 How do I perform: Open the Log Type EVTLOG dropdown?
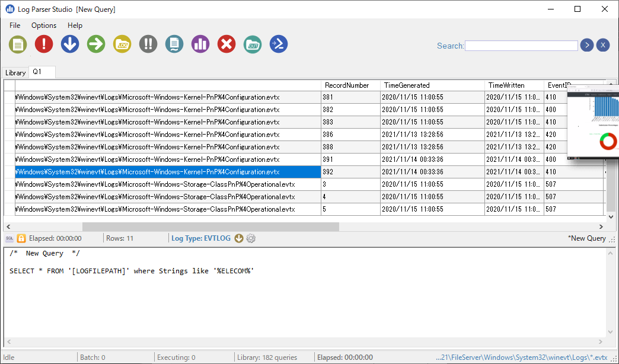(x=238, y=238)
